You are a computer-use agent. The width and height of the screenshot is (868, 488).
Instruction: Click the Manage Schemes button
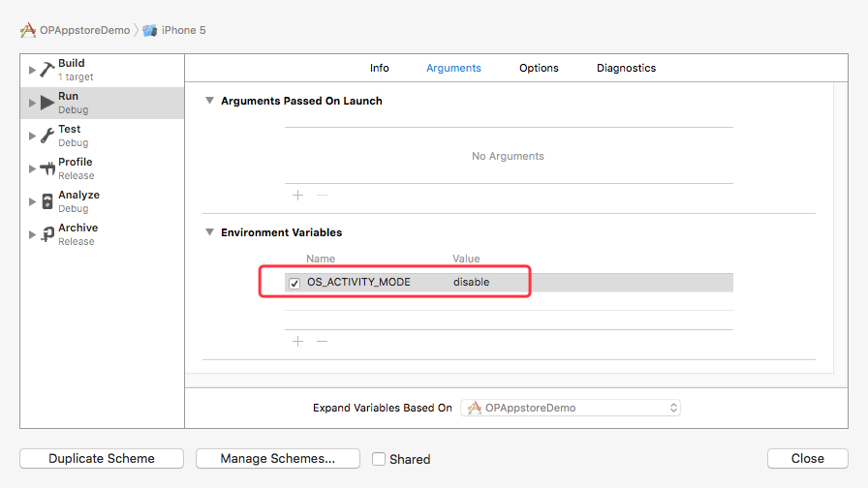click(x=277, y=459)
